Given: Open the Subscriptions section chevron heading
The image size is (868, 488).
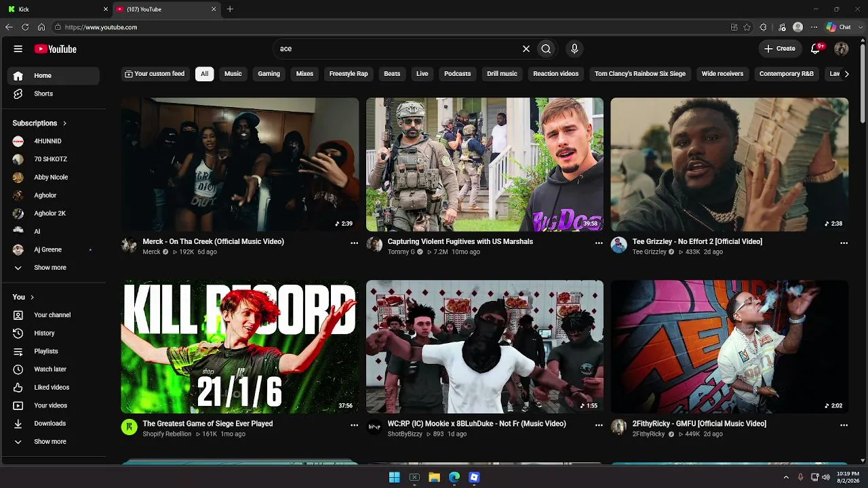Looking at the screenshot, I should point(39,123).
